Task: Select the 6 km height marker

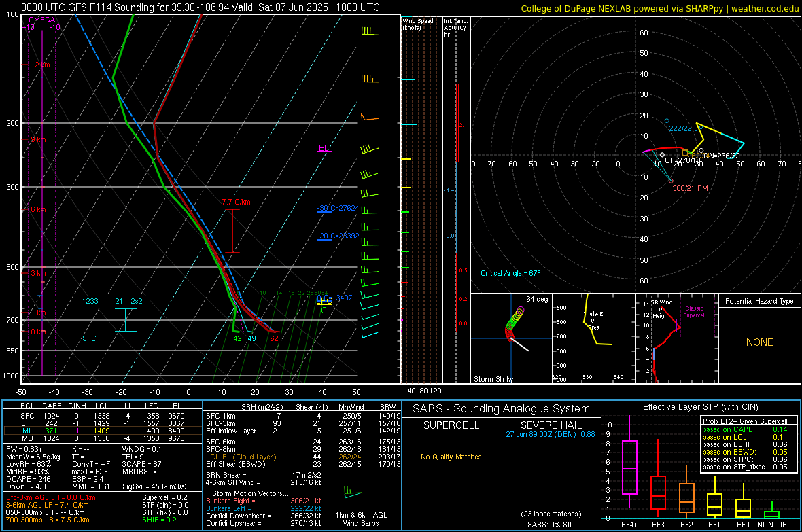Action: [x=38, y=210]
